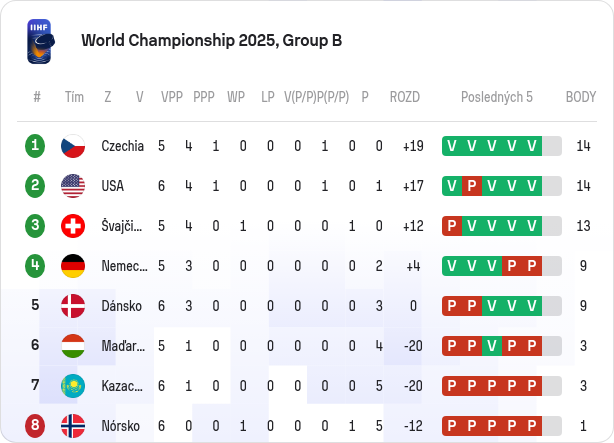Viewport: 614px width, 443px height.
Task: Click Hungary's green V win result badge
Action: click(x=492, y=346)
